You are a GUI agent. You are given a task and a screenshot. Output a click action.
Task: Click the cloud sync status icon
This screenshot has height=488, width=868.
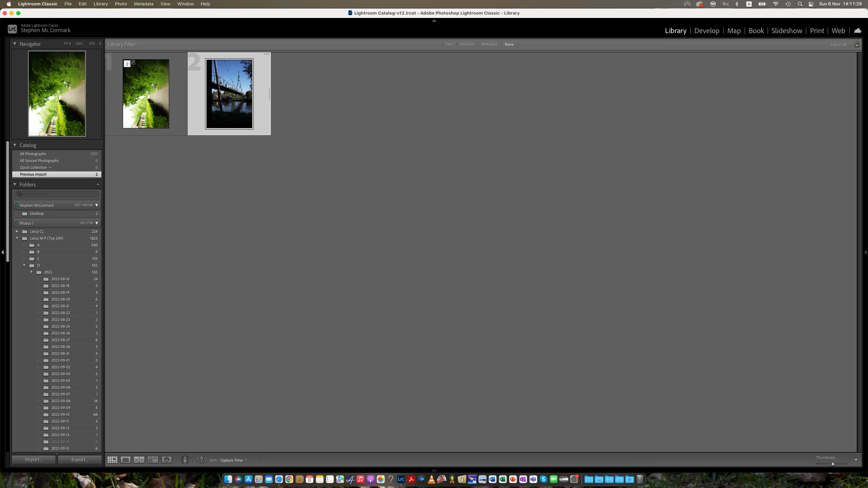point(857,30)
